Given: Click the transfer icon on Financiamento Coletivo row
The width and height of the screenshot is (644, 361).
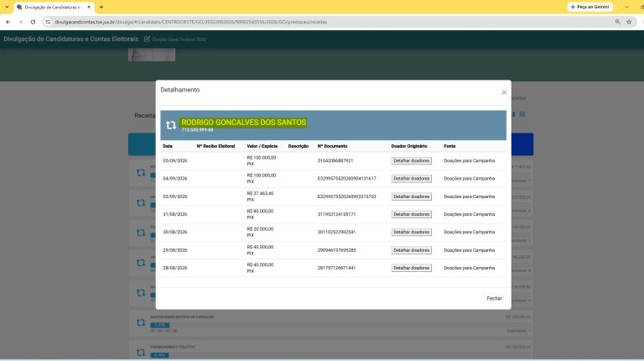Looking at the screenshot, I should coord(141,353).
